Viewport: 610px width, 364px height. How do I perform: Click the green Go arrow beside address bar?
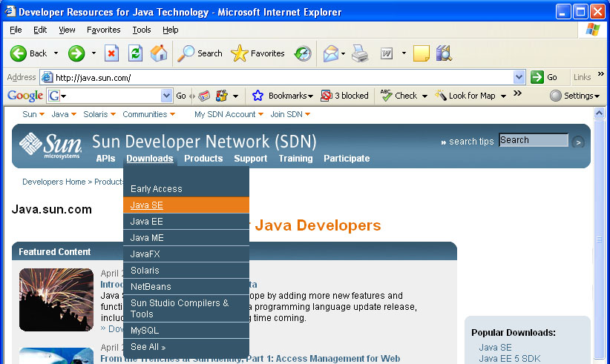point(537,77)
